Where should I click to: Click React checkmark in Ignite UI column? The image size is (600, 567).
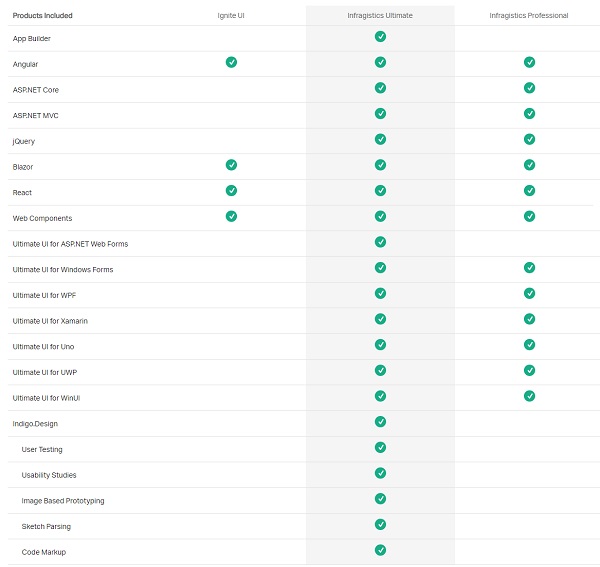point(231,190)
